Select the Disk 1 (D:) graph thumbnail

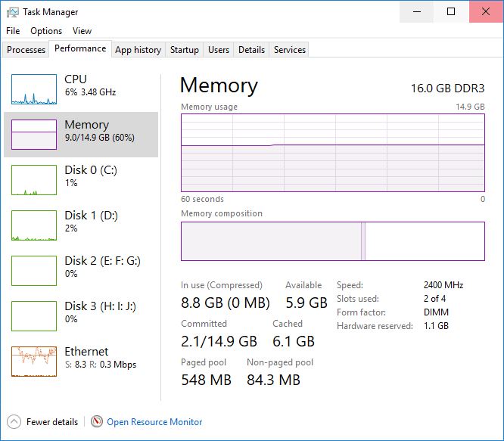point(34,225)
